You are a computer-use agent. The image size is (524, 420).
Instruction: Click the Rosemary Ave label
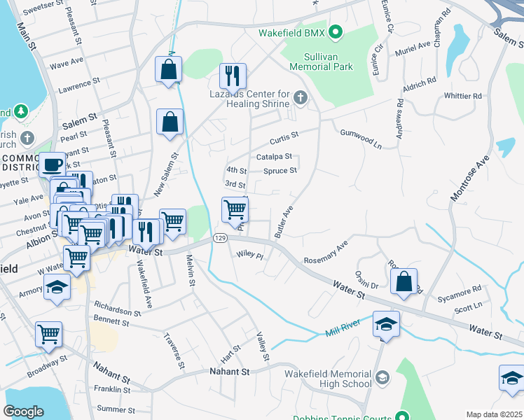click(326, 252)
